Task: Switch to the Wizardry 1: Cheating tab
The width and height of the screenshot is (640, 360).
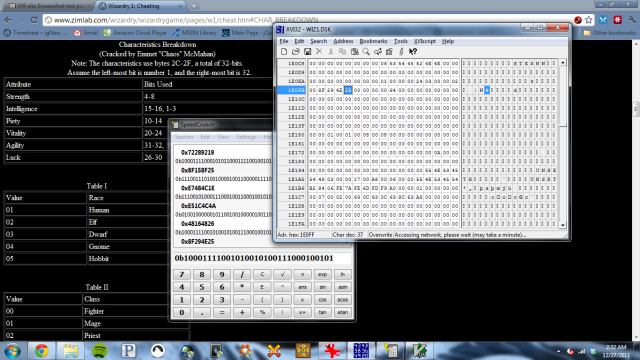Action: coord(140,6)
